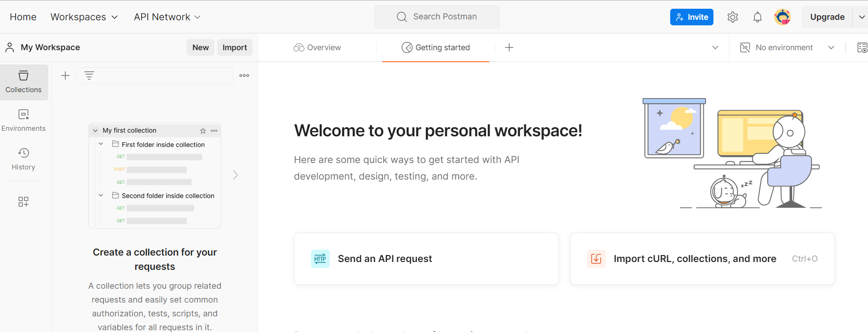Click the 'Create a collection for your requests' heading

point(155,259)
